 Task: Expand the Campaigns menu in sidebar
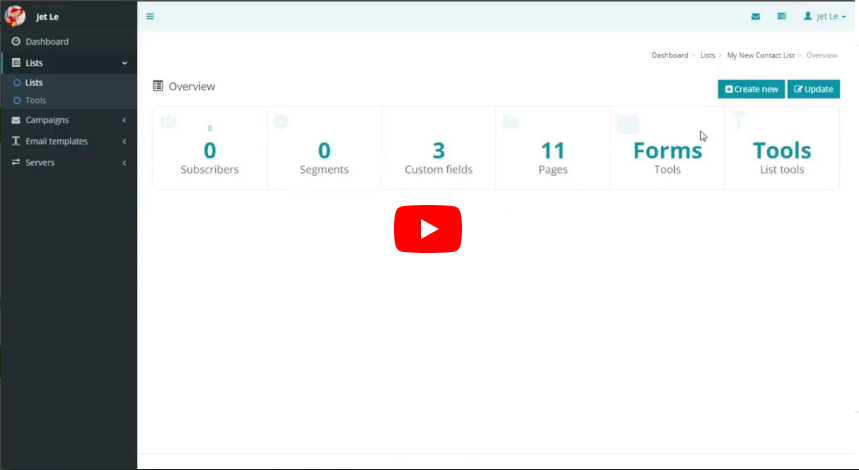(x=68, y=120)
